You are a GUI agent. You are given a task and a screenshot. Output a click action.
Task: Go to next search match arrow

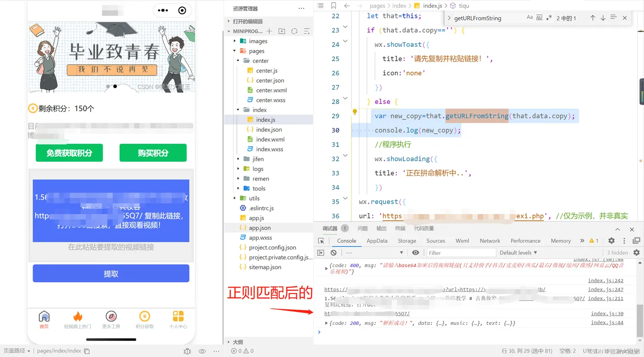(603, 18)
